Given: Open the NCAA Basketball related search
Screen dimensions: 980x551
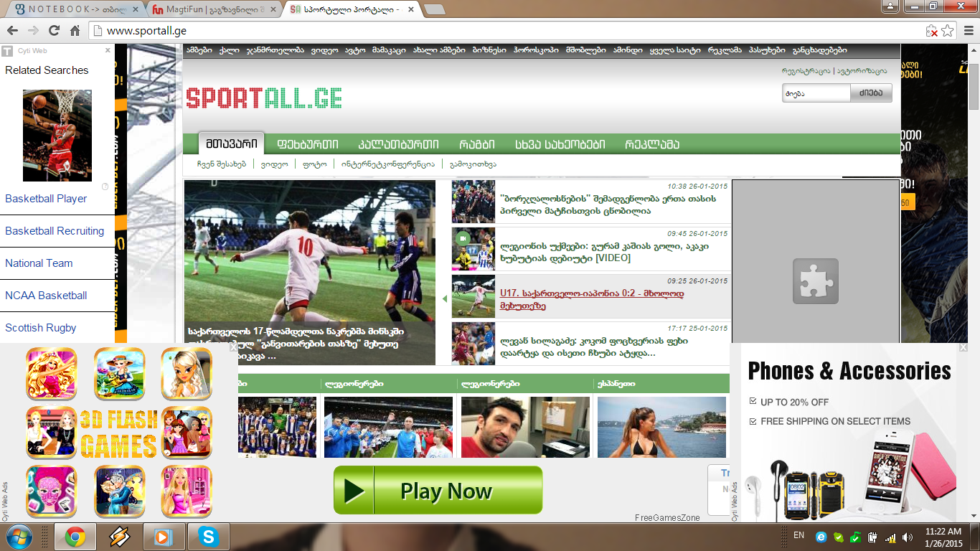Looking at the screenshot, I should pos(46,296).
